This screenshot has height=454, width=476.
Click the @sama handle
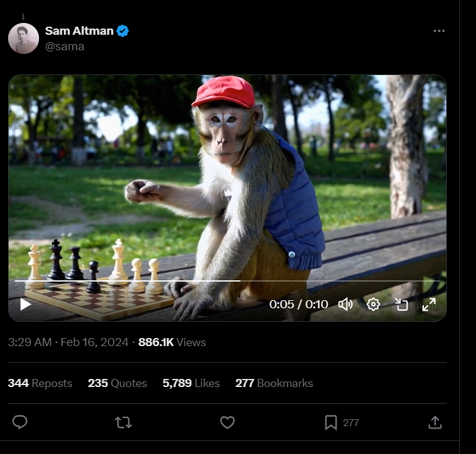(64, 47)
